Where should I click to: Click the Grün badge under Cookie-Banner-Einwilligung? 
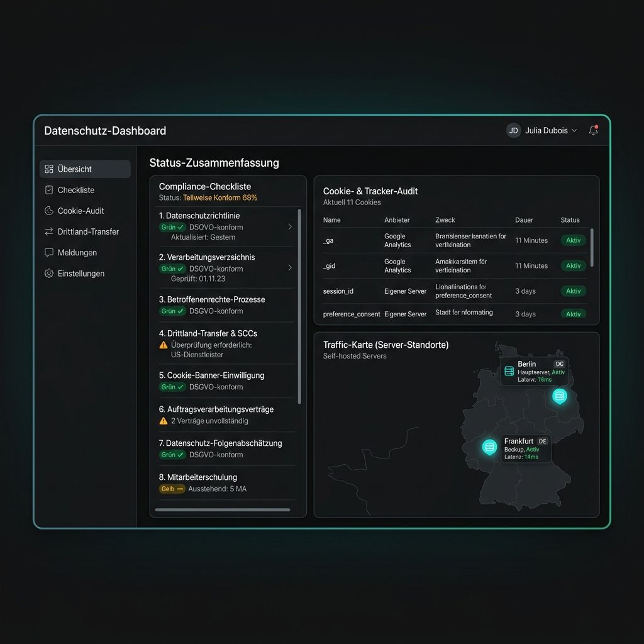[x=172, y=387]
